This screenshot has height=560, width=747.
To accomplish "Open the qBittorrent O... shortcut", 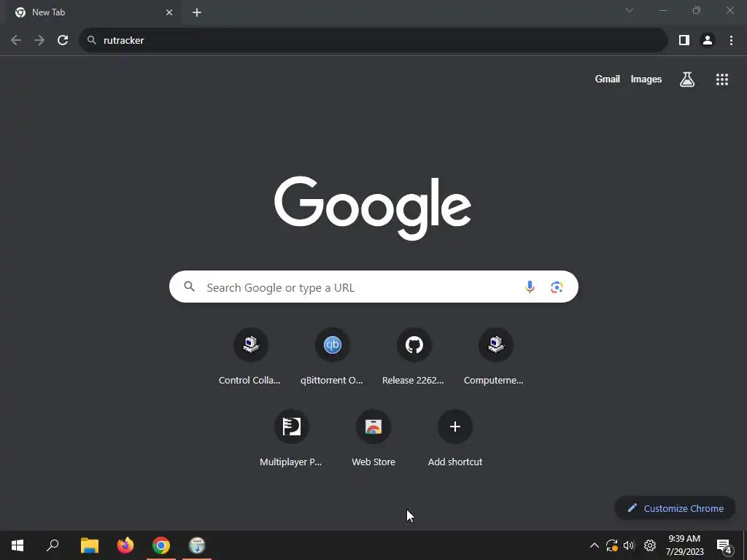I will coord(332,357).
